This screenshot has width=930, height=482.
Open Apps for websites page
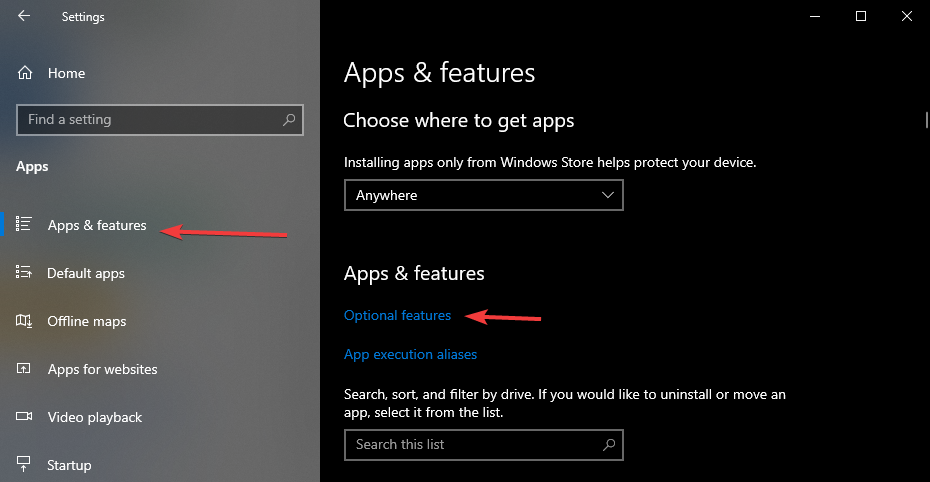coord(103,369)
